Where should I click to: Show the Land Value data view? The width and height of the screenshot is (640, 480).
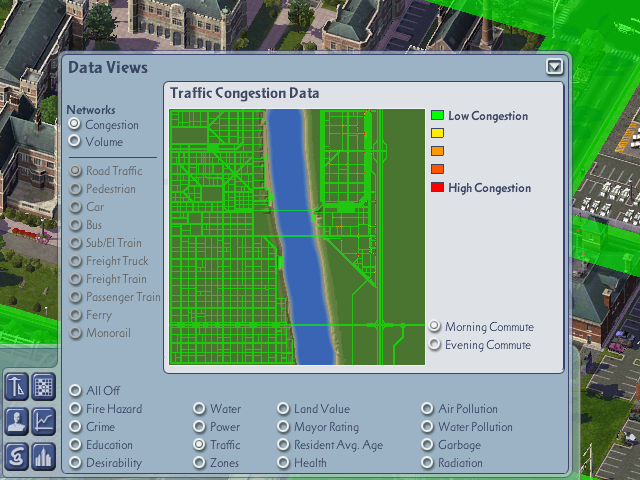pos(283,409)
